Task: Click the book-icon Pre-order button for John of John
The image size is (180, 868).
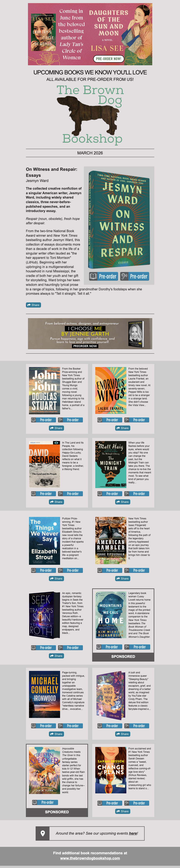Action: (x=43, y=420)
